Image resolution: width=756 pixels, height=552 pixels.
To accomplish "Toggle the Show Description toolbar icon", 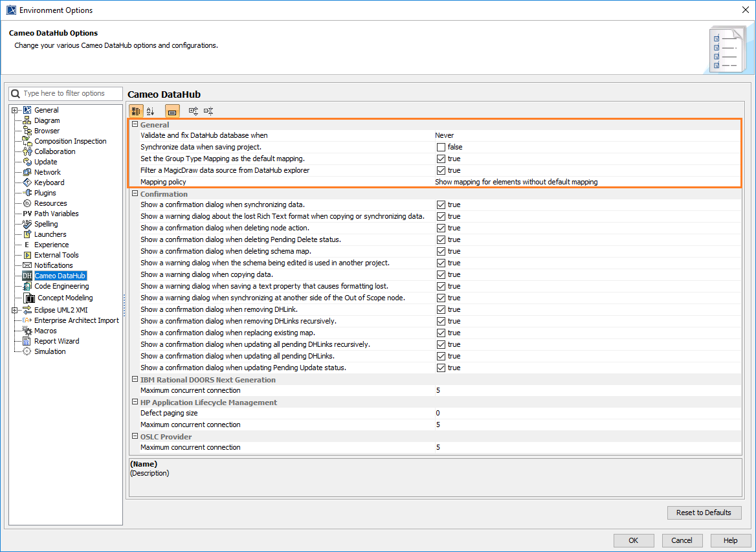I will tap(172, 111).
